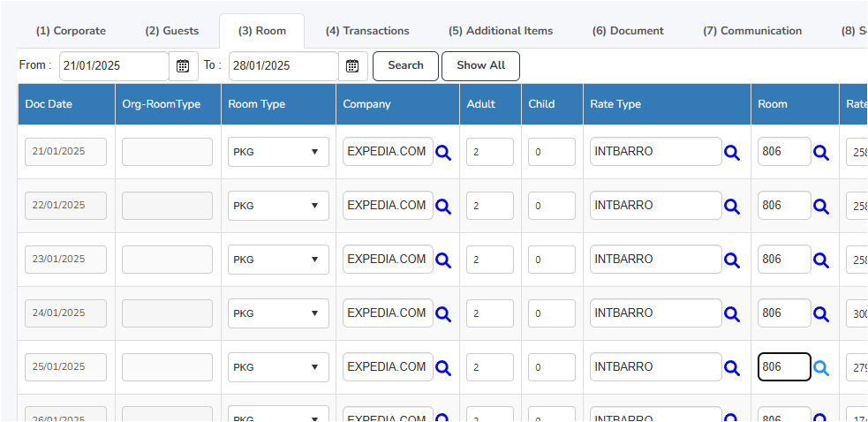
Task: Expand Room Type dropdown for 21/01/2025
Action: click(278, 152)
